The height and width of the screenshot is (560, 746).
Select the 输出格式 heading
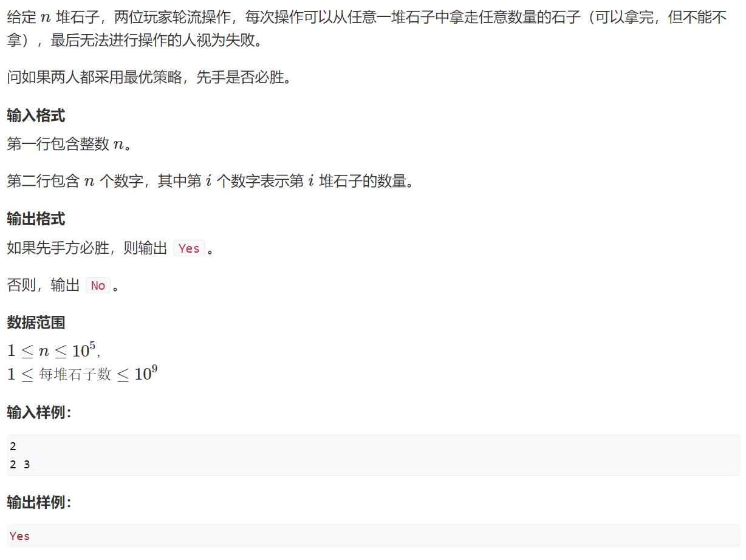click(x=36, y=219)
